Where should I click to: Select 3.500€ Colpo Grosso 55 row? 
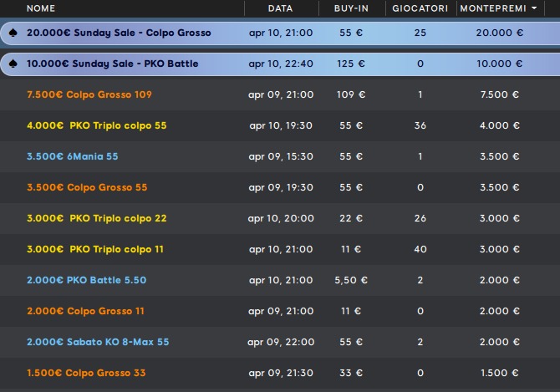280,187
